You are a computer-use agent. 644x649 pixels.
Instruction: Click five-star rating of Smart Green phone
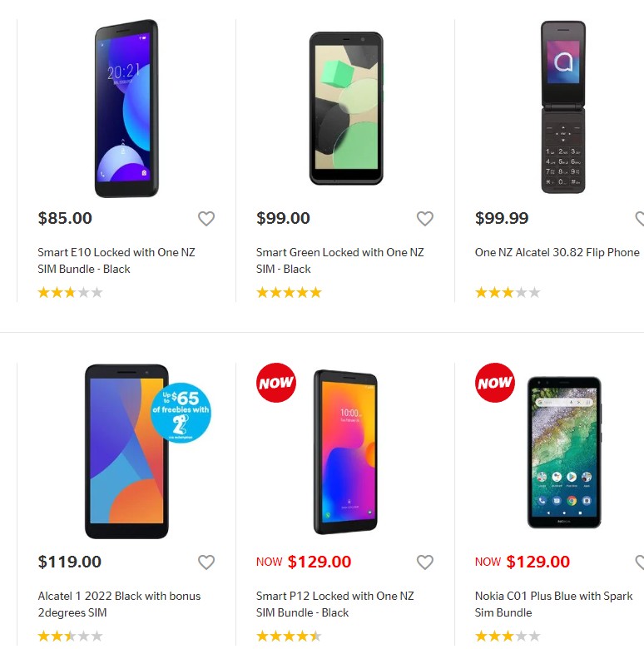click(289, 293)
